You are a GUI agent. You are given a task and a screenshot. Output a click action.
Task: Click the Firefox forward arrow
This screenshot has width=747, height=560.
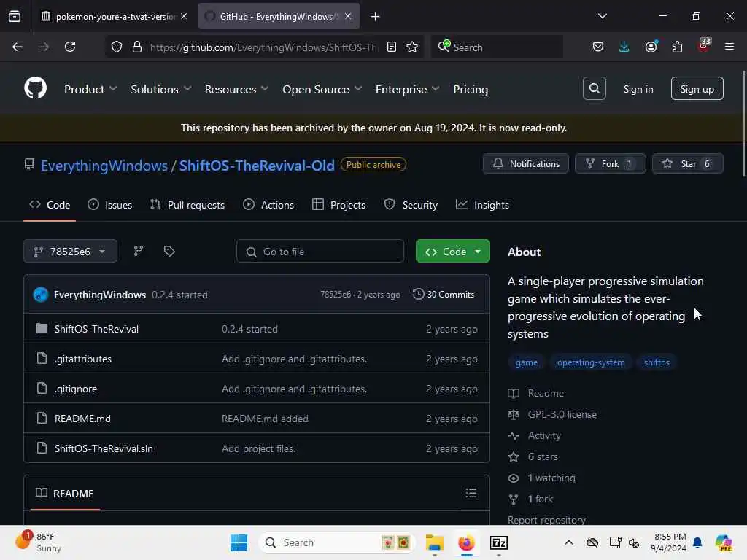43,47
